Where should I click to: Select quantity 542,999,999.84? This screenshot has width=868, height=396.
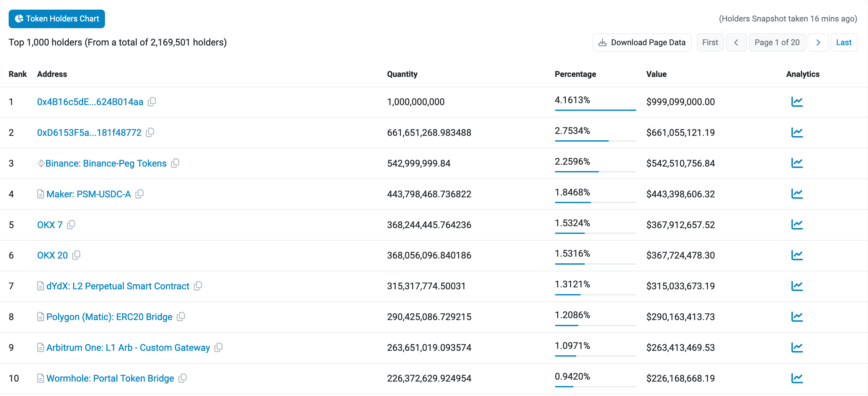(x=419, y=163)
